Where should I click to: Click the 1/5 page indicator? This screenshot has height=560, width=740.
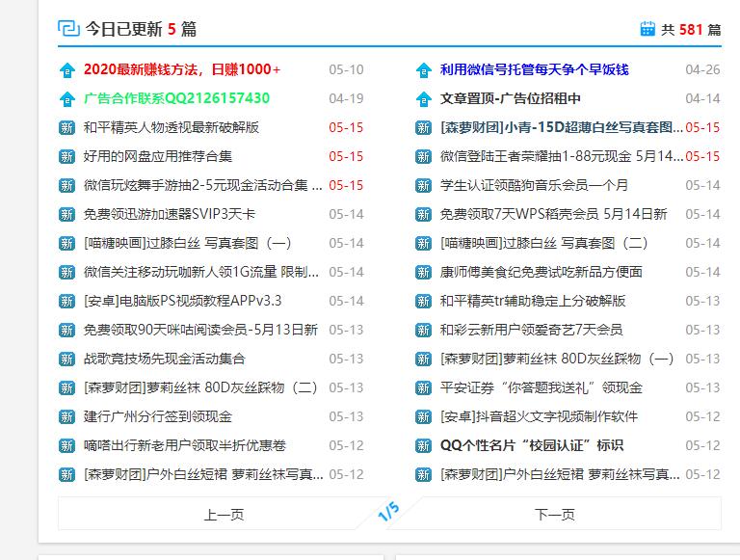tap(389, 512)
